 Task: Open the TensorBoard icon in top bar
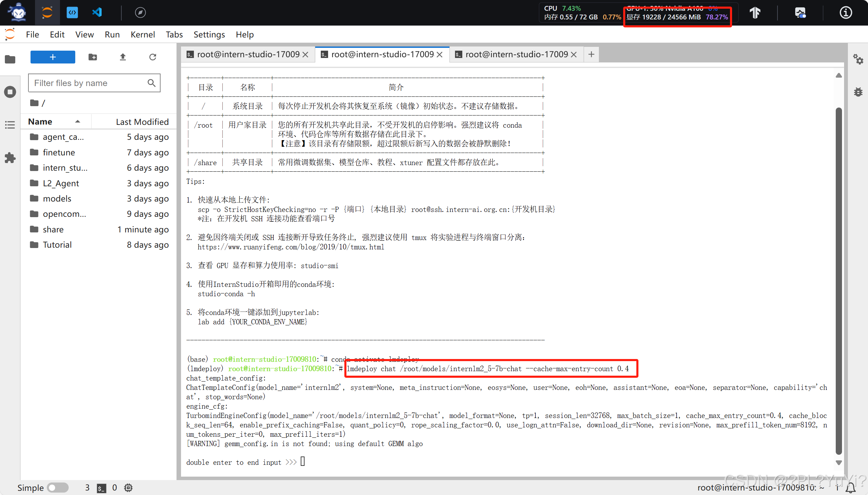pyautogui.click(x=755, y=12)
